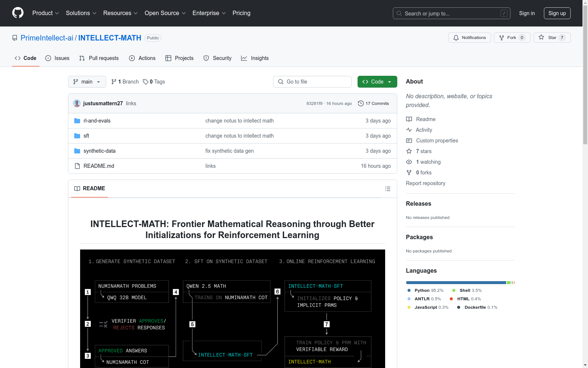The width and height of the screenshot is (588, 368).
Task: Click the Security shield icon
Action: tap(206, 58)
